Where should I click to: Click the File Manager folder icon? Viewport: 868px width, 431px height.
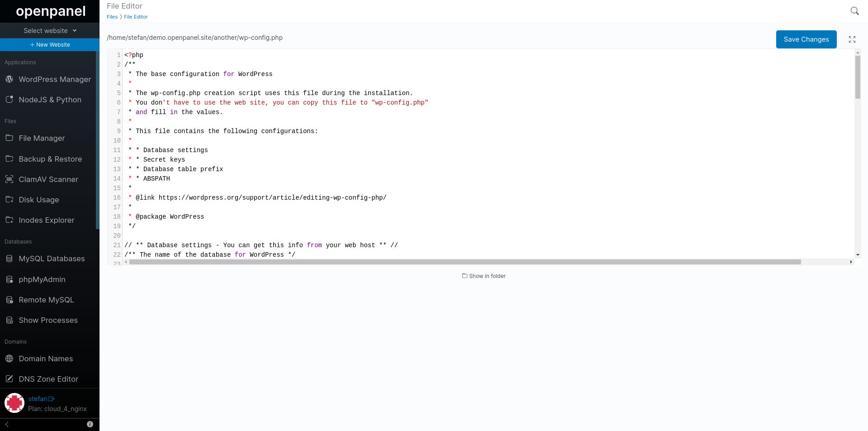[9, 138]
